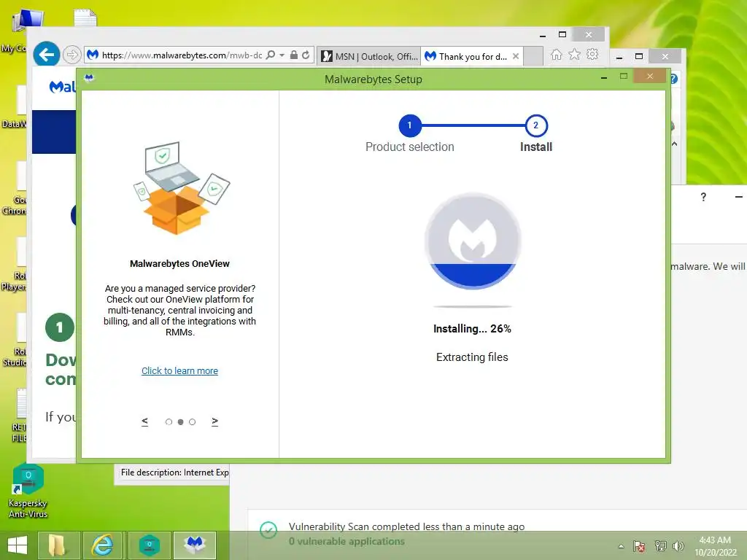Open a new blank browser tab
The image size is (747, 560).
click(x=533, y=56)
